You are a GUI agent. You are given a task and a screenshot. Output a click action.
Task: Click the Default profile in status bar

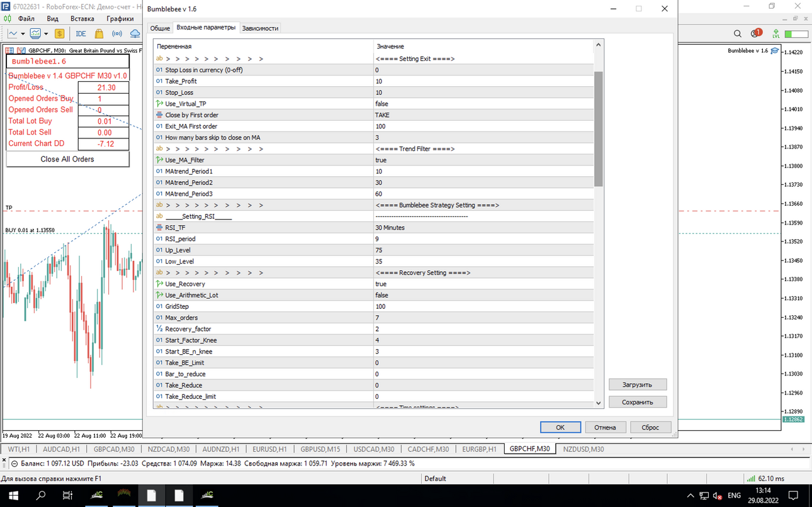click(x=435, y=479)
